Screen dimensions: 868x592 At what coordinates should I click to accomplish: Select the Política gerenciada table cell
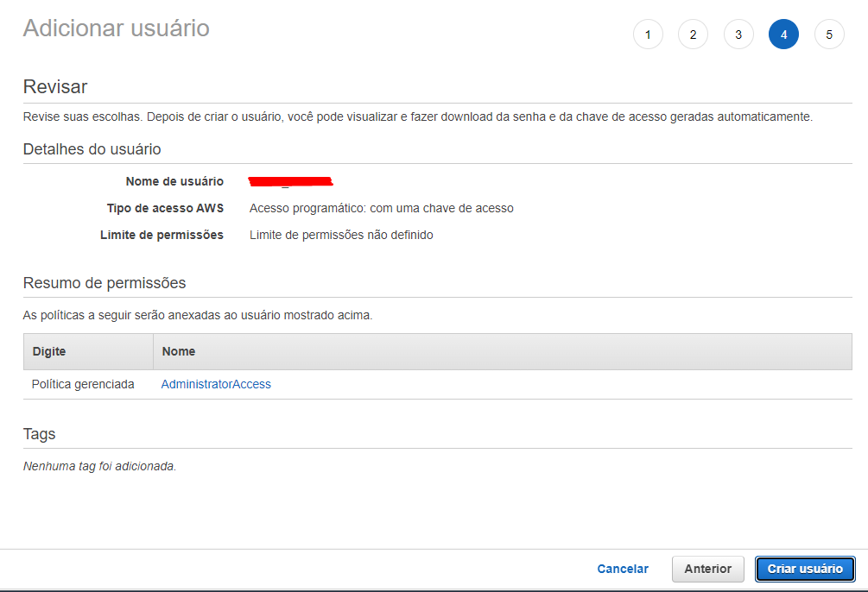83,384
